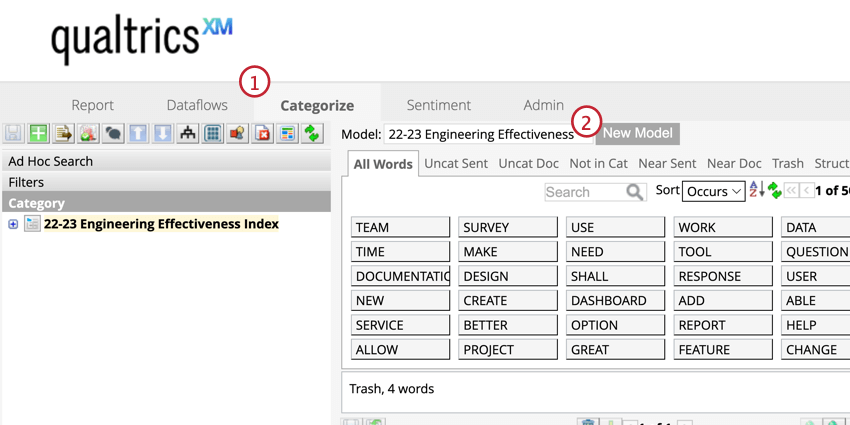This screenshot has width=850, height=425.
Task: Click the save disk icon in toolbar
Action: click(13, 133)
